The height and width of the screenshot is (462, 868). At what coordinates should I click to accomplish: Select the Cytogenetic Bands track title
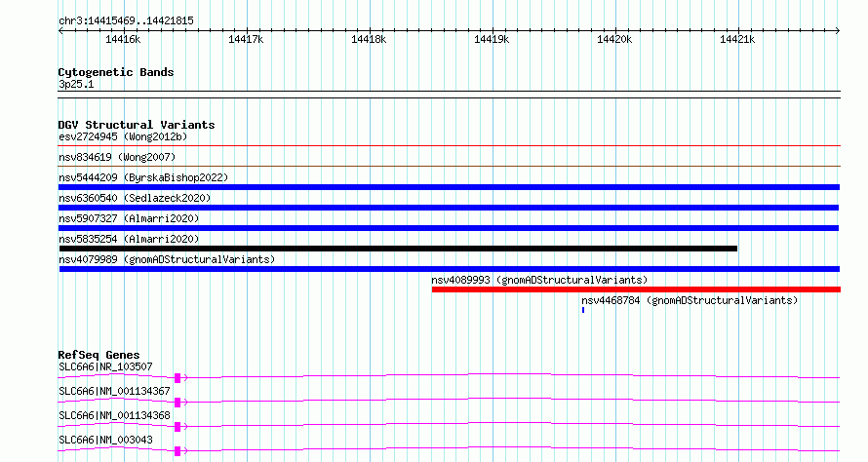tap(116, 72)
